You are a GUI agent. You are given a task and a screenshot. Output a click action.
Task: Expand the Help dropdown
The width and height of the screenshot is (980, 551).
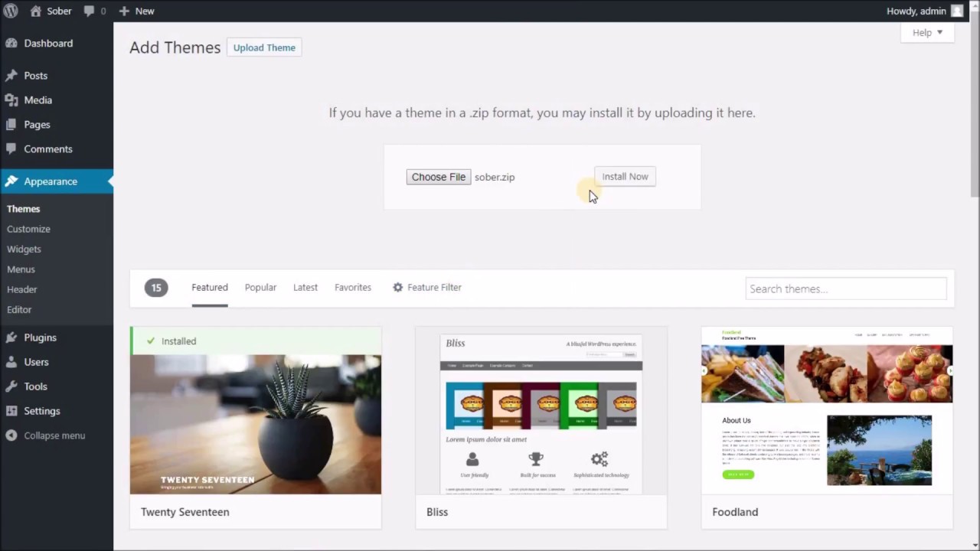[927, 32]
